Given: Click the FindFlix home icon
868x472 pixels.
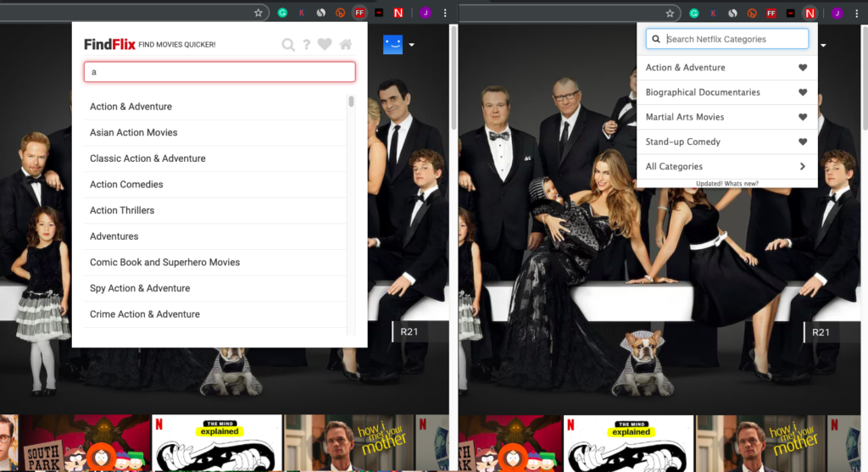Looking at the screenshot, I should tap(346, 44).
